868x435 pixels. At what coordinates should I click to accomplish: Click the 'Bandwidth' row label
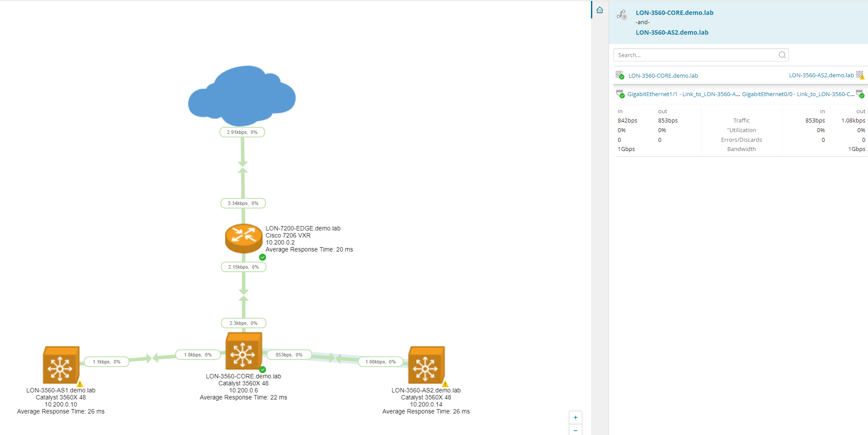coord(741,149)
